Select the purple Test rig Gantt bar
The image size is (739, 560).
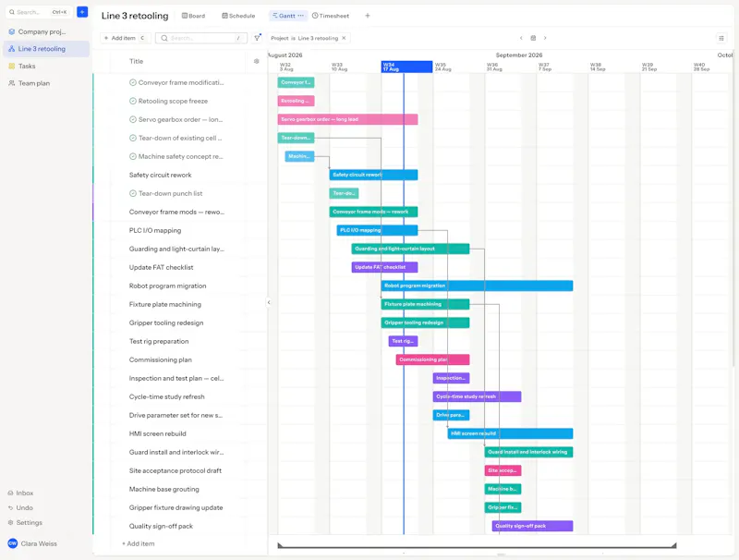[403, 341]
